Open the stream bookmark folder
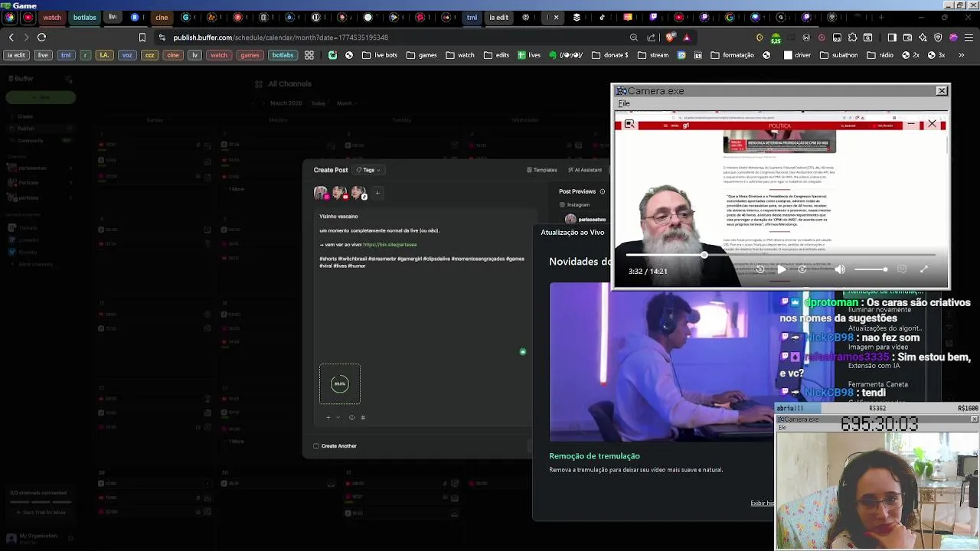The width and height of the screenshot is (980, 551). 652,55
